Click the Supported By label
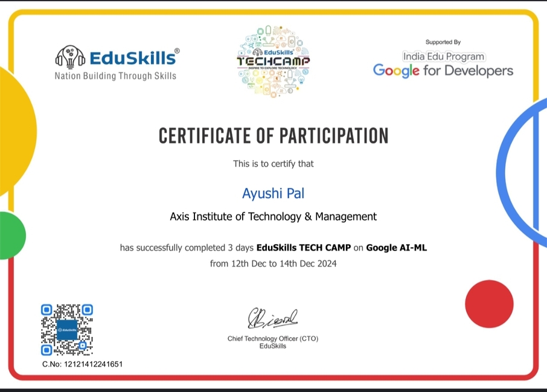 tap(443, 42)
